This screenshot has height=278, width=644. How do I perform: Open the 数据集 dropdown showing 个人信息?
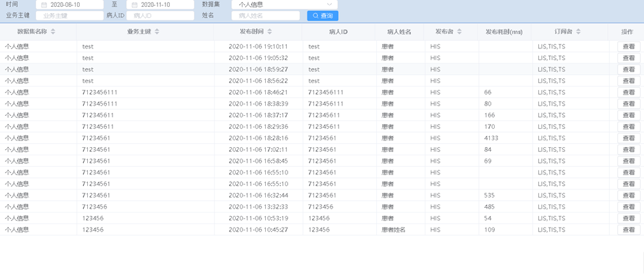(285, 5)
